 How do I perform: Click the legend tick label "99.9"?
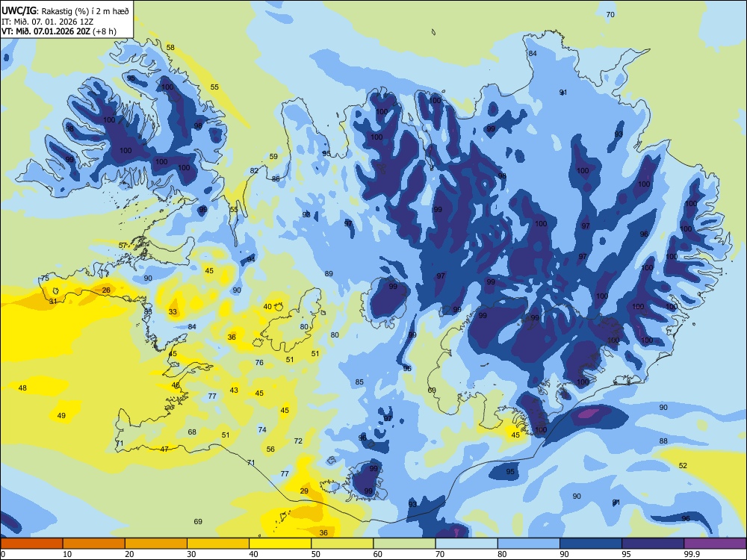pyautogui.click(x=692, y=554)
